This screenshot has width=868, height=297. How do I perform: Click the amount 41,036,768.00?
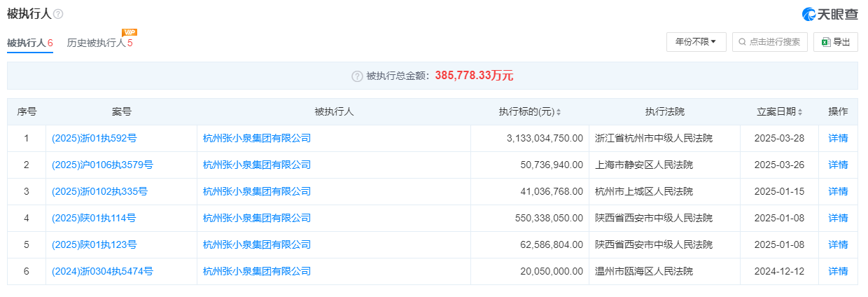click(x=551, y=191)
